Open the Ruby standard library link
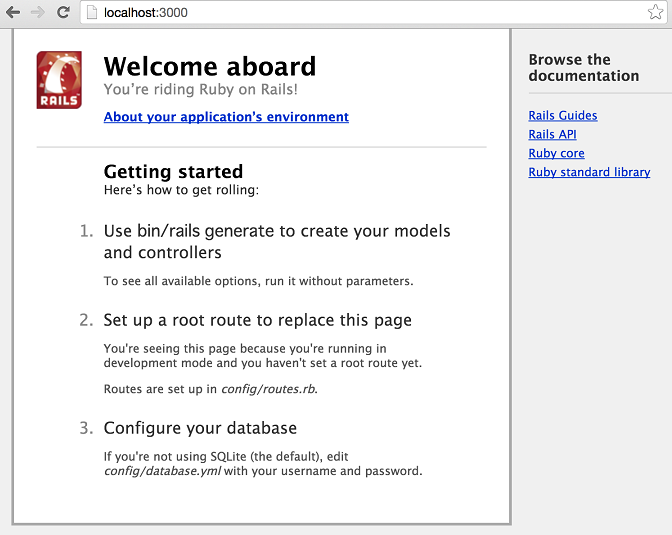The image size is (672, 535). pos(589,172)
